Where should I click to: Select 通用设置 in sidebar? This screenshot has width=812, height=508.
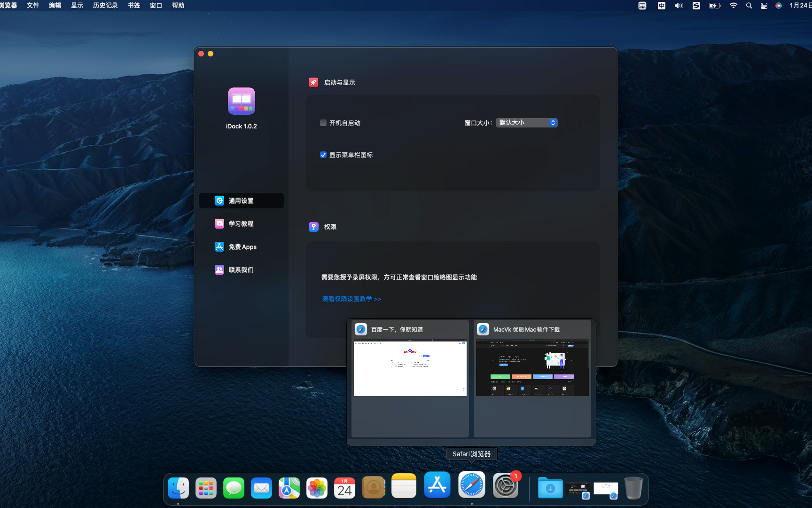tap(242, 200)
